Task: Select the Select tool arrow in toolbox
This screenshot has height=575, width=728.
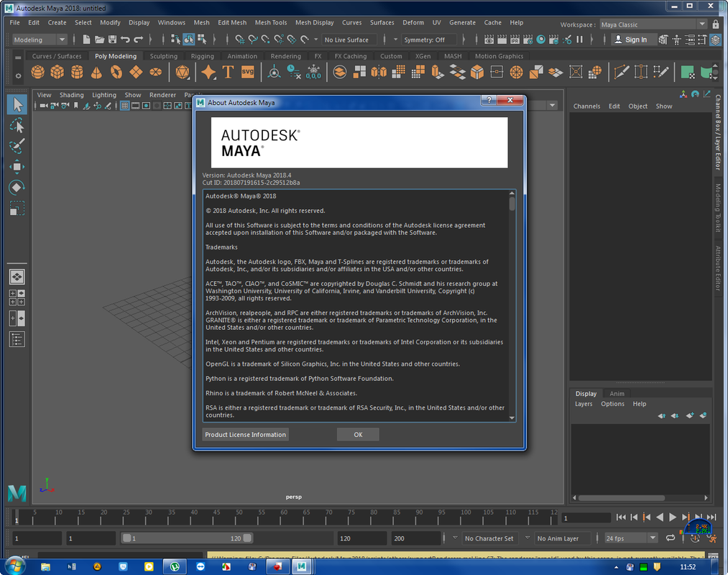Action: (17, 105)
